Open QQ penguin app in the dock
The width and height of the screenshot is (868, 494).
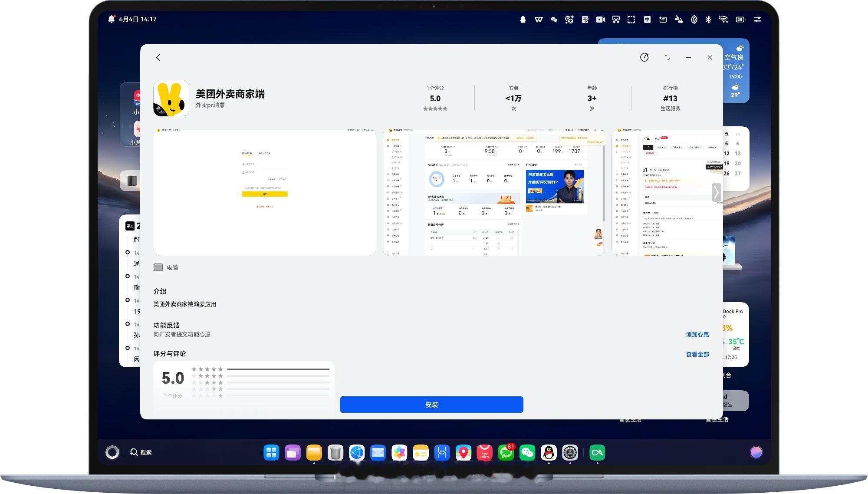[549, 453]
